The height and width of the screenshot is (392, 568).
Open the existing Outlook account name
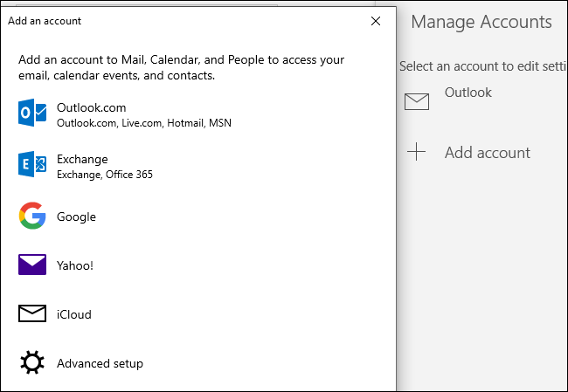click(468, 93)
